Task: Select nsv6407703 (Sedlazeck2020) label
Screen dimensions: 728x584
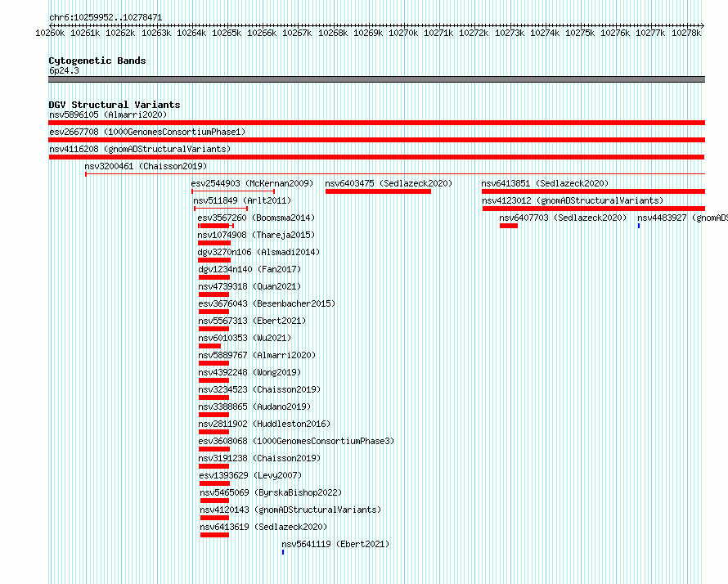Action: coord(563,218)
